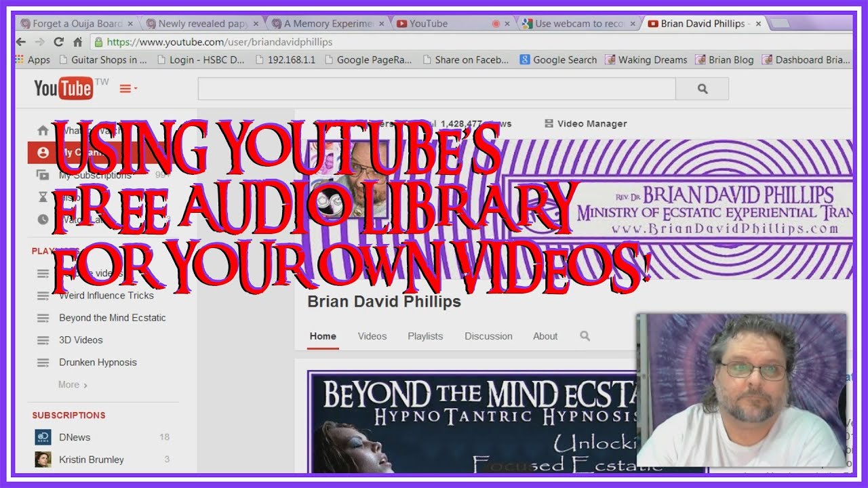Click Kristin Brumley channel avatar
Viewport: 868px width, 488px height.
pos(43,460)
